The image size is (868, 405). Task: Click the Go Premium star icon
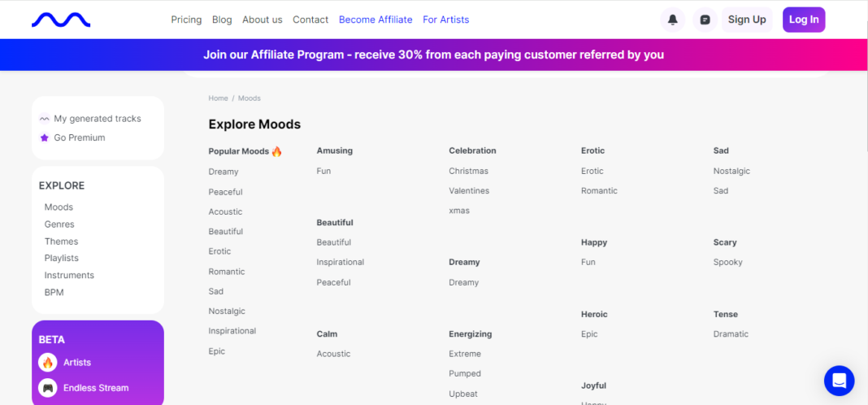tap(45, 138)
